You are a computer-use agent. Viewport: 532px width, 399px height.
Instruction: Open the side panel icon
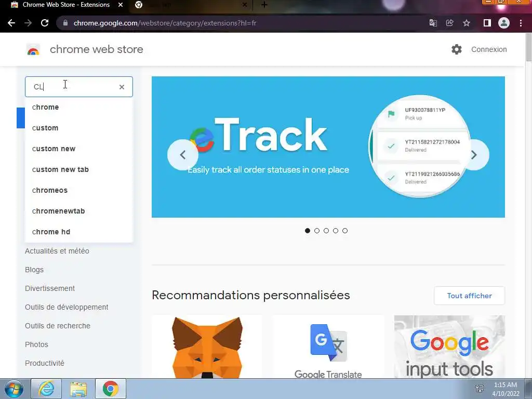tap(487, 23)
